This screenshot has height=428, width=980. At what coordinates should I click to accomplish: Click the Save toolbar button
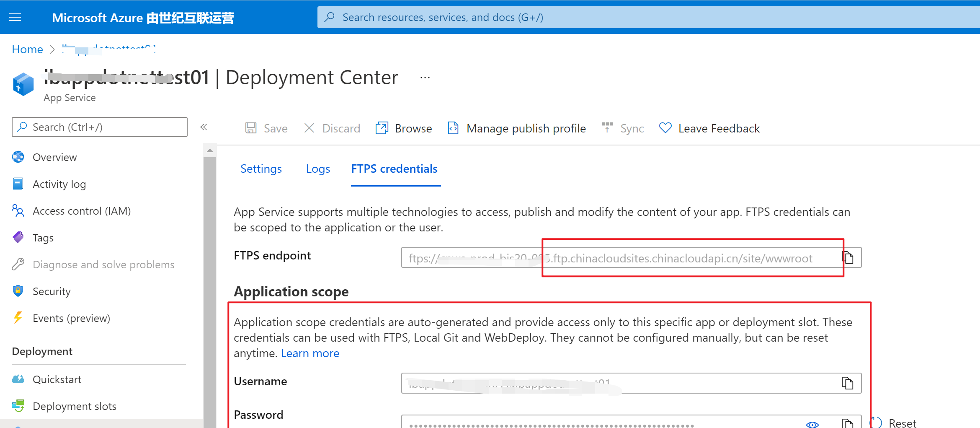click(x=266, y=128)
